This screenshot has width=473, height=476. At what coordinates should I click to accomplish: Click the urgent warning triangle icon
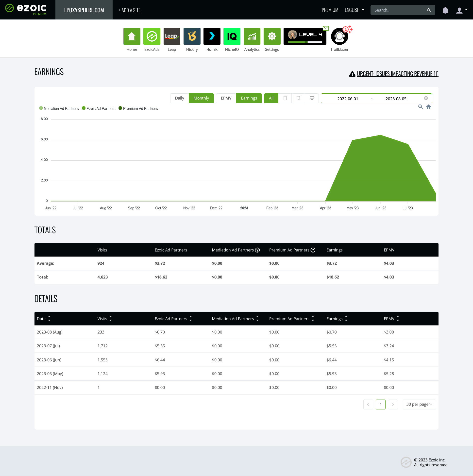tap(352, 74)
